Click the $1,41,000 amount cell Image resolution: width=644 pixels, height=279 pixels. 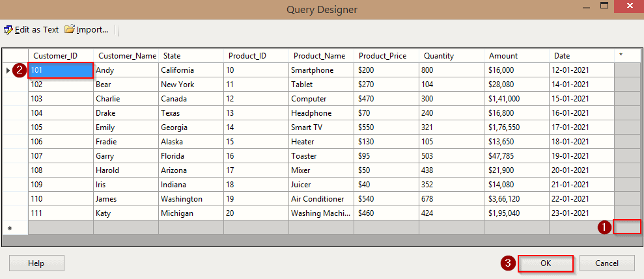coord(516,99)
